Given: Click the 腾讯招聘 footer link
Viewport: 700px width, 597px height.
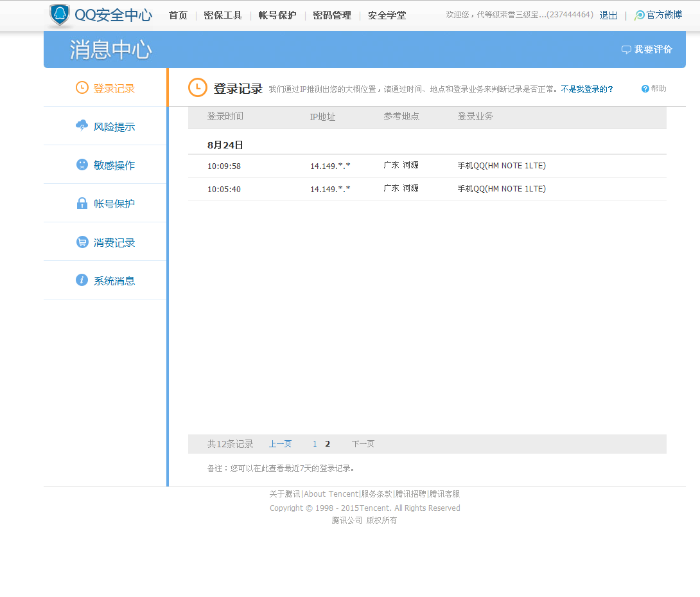Looking at the screenshot, I should coord(411,494).
